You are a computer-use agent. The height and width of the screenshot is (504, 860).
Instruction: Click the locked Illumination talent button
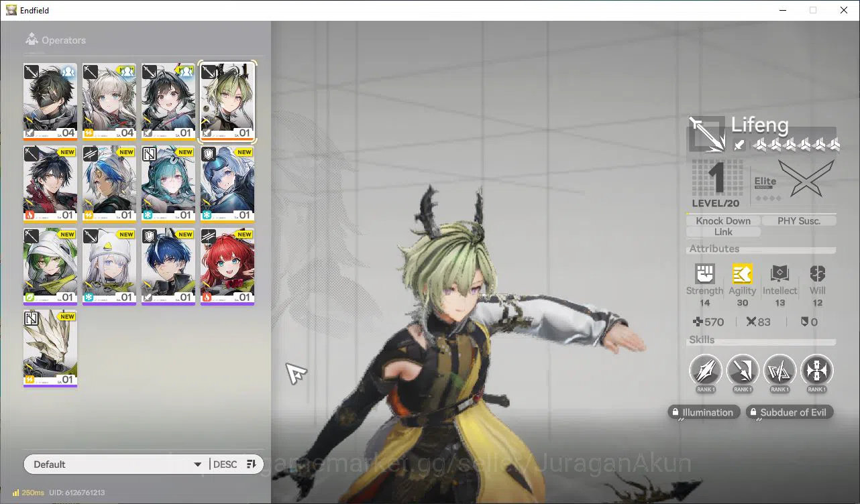coord(704,412)
